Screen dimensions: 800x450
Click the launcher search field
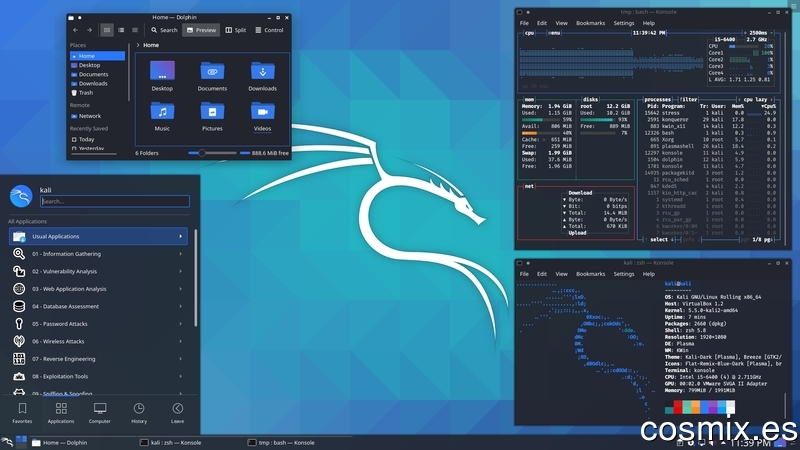(x=115, y=201)
